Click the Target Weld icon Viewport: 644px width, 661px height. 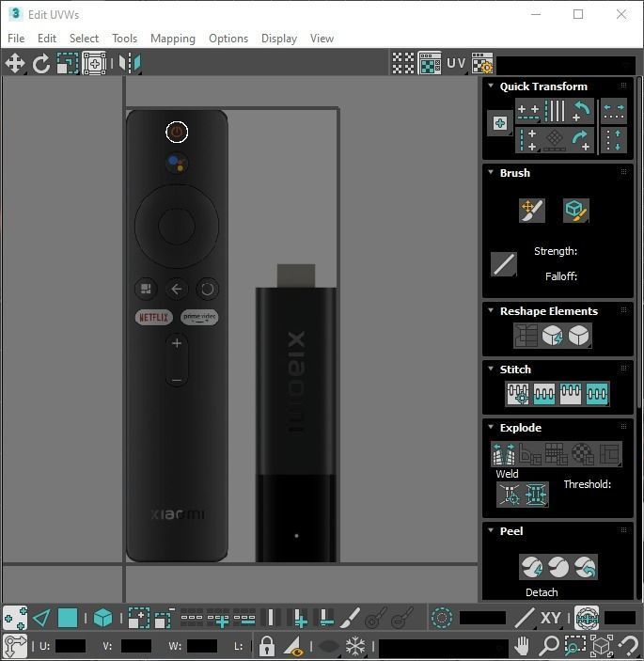510,494
